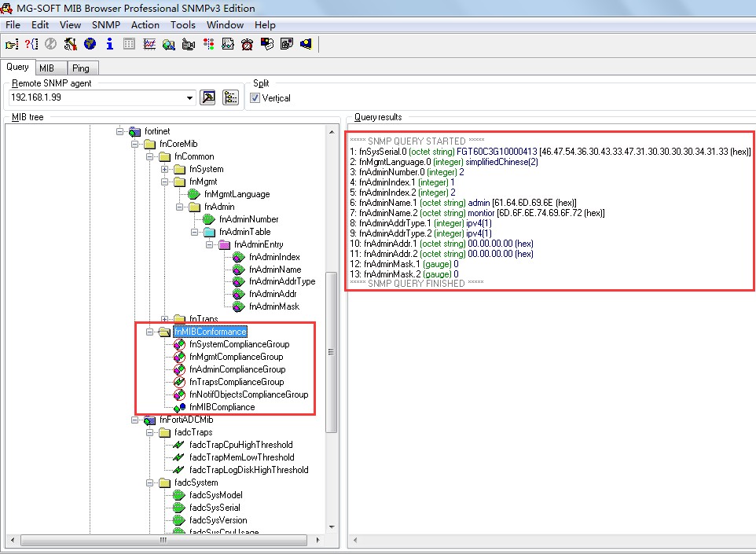Click the lightning trap icon beside fadcTrapCpuHighThreshold
756x554 pixels.
coord(178,445)
